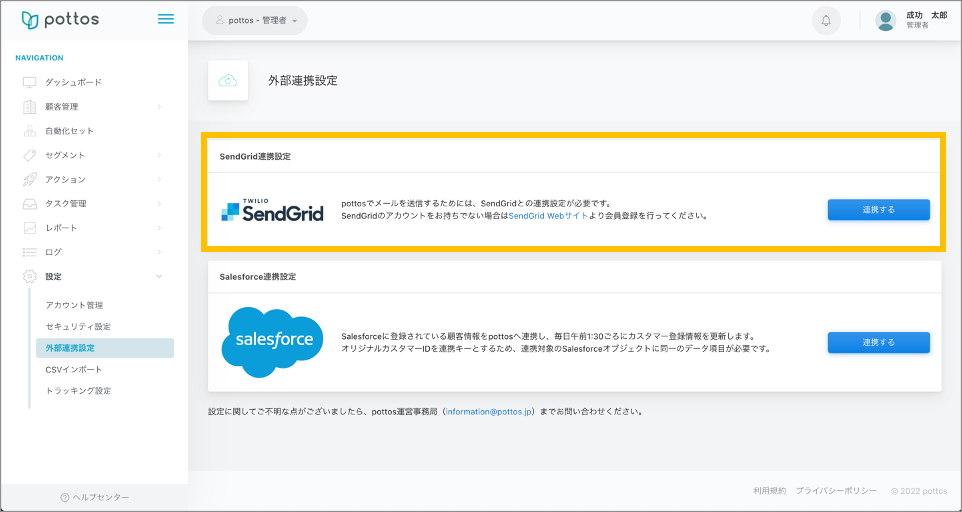Expand the タスク管理 submenu chevron

pyautogui.click(x=160, y=204)
